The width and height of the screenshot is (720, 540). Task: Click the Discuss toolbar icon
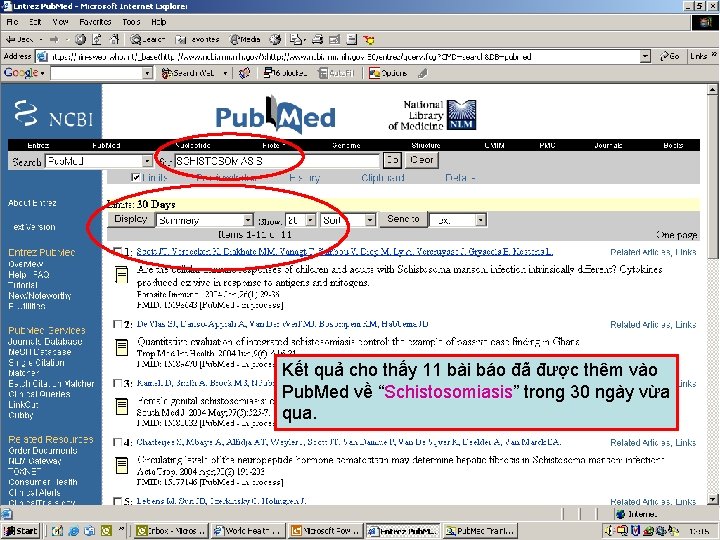click(352, 39)
